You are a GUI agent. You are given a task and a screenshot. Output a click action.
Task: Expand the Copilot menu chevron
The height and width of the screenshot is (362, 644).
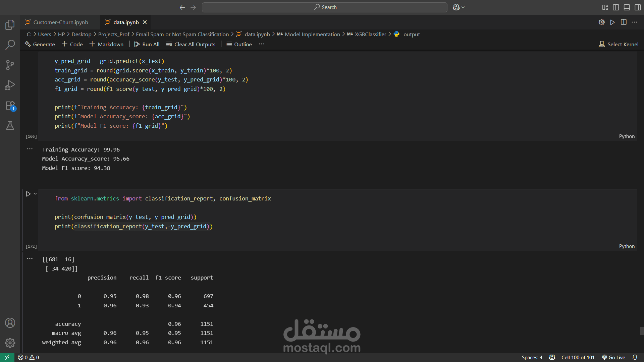click(463, 7)
